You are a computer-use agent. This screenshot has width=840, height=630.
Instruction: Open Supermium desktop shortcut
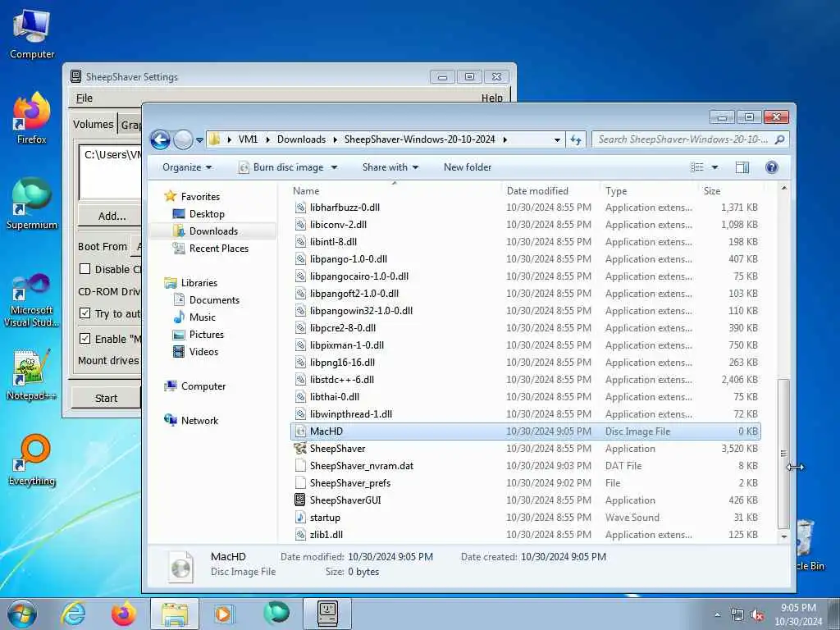pyautogui.click(x=32, y=203)
